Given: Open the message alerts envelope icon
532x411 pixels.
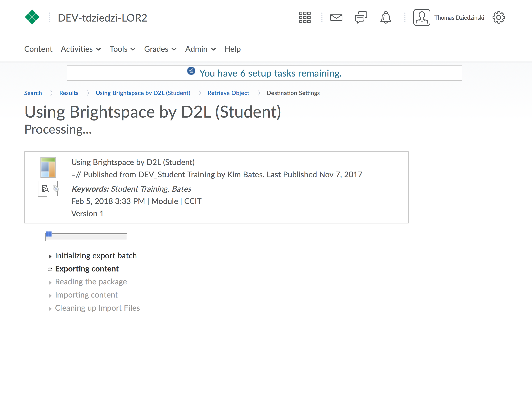Looking at the screenshot, I should (336, 17).
